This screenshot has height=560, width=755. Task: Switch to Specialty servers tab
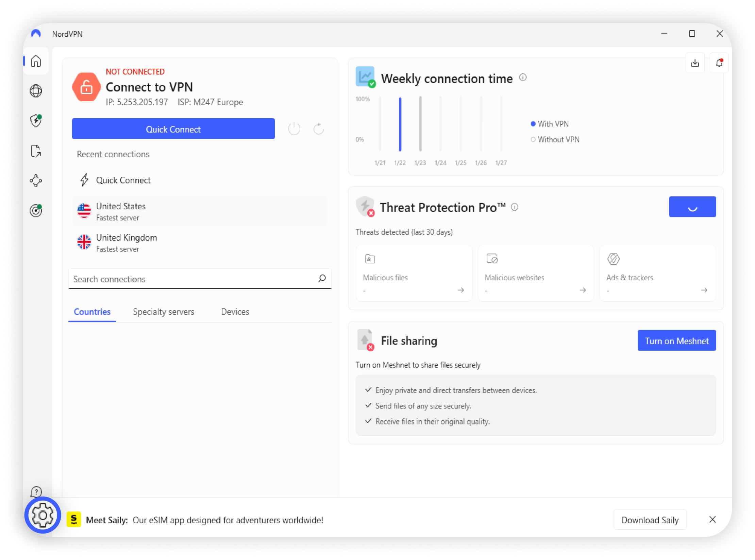(x=163, y=312)
